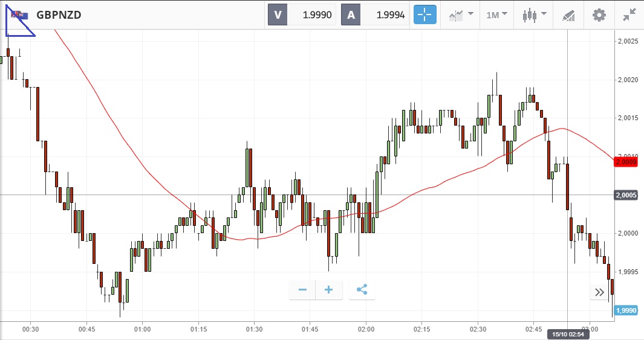Open the drawing tools icon

pyautogui.click(x=568, y=14)
